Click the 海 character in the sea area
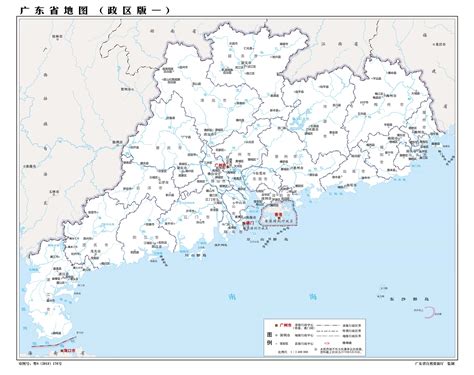The width and height of the screenshot is (474, 375). (313, 296)
